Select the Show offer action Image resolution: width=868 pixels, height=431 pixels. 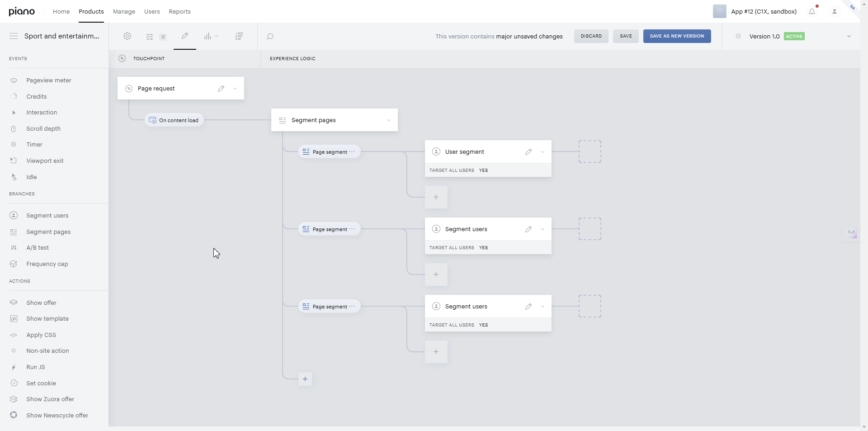[41, 303]
